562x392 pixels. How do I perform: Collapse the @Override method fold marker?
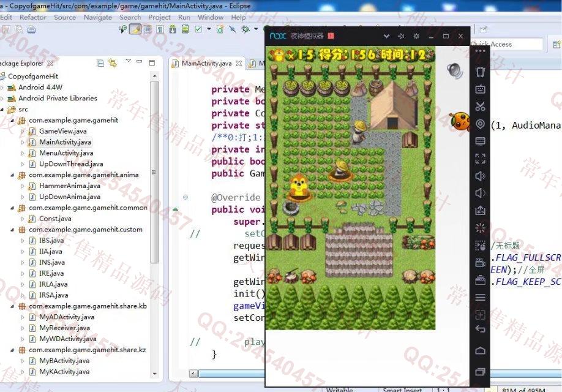click(x=185, y=197)
